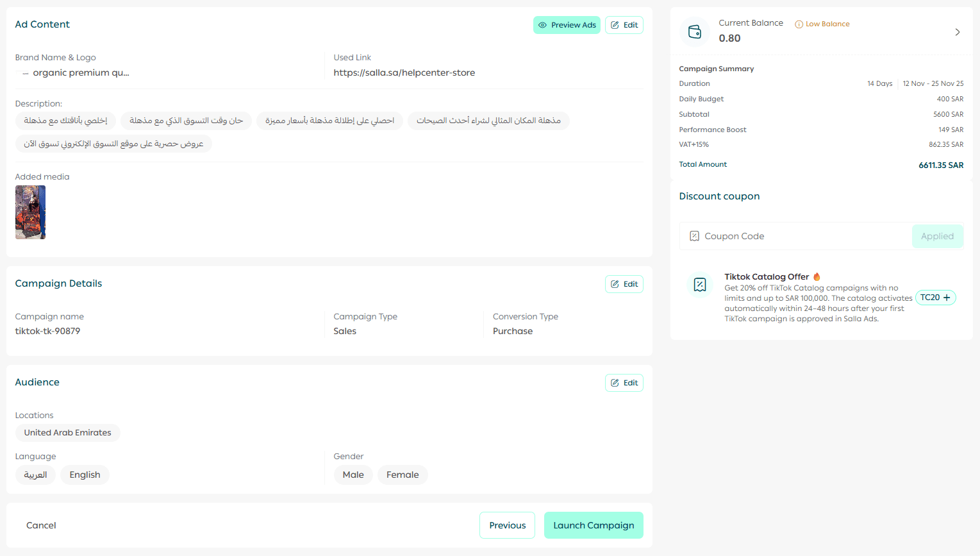Screen dimensions: 980x556
Task: Select the United Arab Emirates location chip
Action: [67, 433]
